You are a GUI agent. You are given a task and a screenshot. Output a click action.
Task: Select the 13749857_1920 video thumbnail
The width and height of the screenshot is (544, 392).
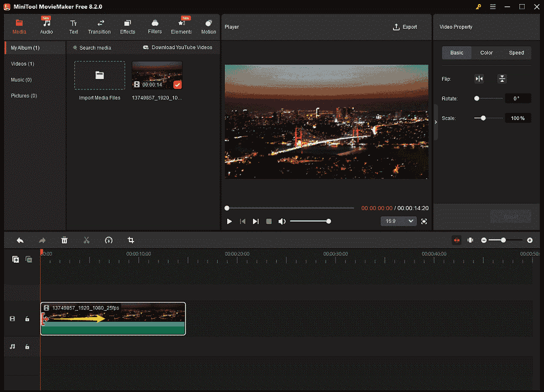[x=157, y=75]
